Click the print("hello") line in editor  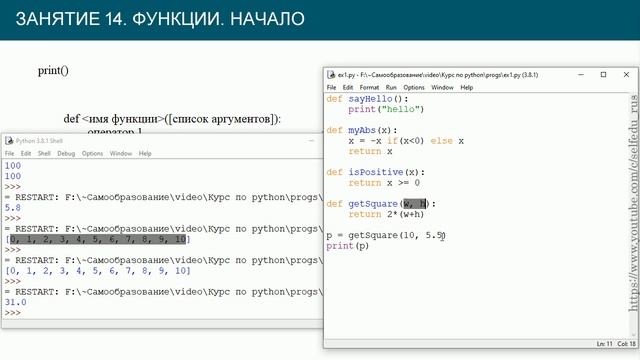386,109
